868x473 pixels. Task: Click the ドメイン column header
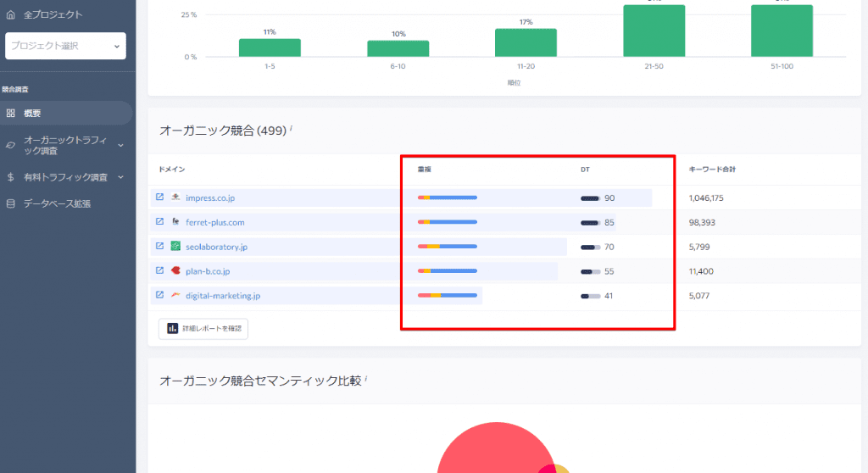pos(171,170)
